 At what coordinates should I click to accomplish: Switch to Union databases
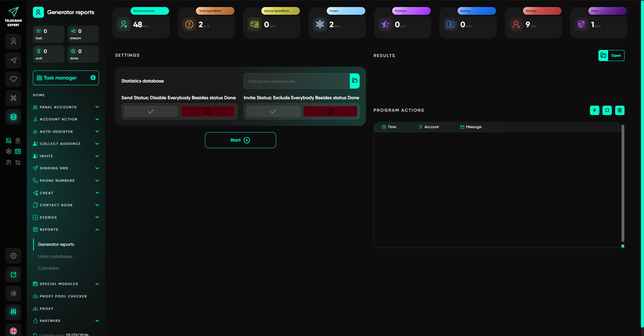[55, 256]
